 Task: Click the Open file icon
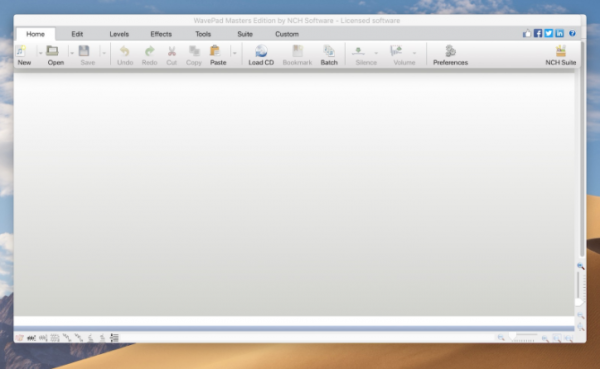(x=52, y=51)
